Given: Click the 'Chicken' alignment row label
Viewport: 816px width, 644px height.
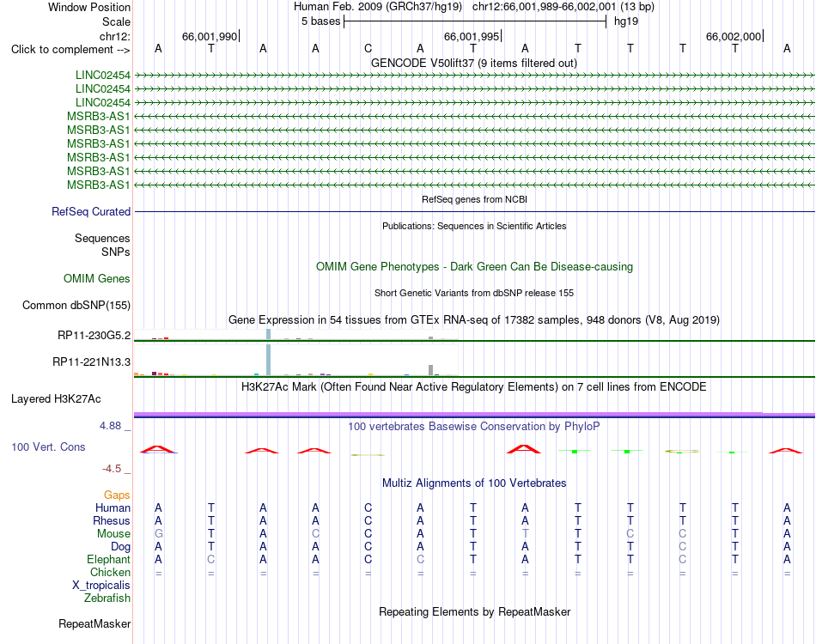Looking at the screenshot, I should pyautogui.click(x=110, y=573).
